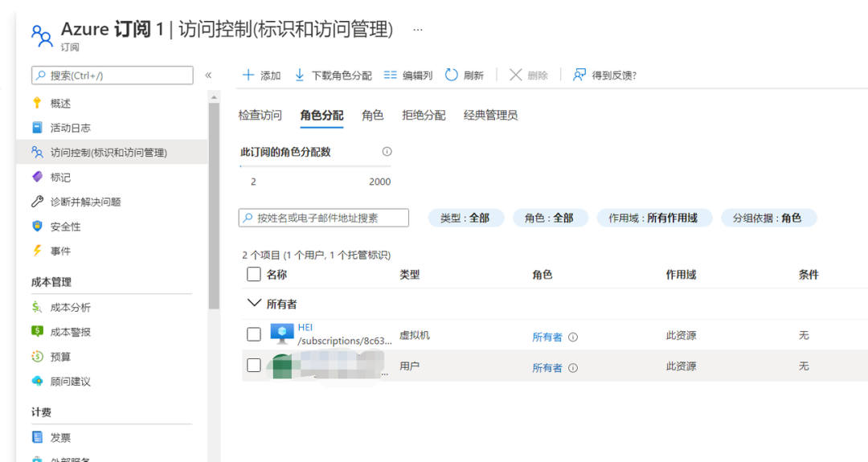The image size is (868, 462).
Task: Open the 拒绝分配 tab
Action: tap(424, 115)
